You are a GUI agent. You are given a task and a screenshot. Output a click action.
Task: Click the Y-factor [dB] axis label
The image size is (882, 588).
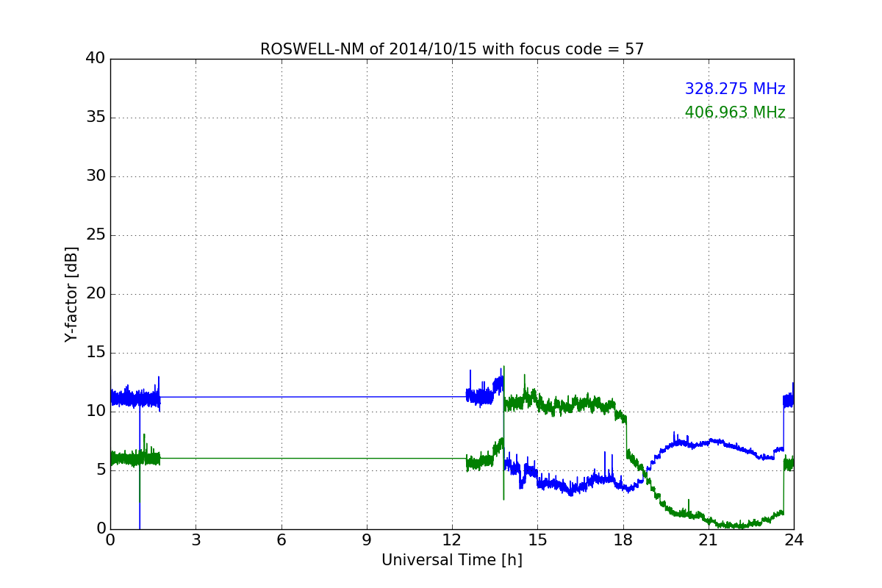(x=71, y=294)
